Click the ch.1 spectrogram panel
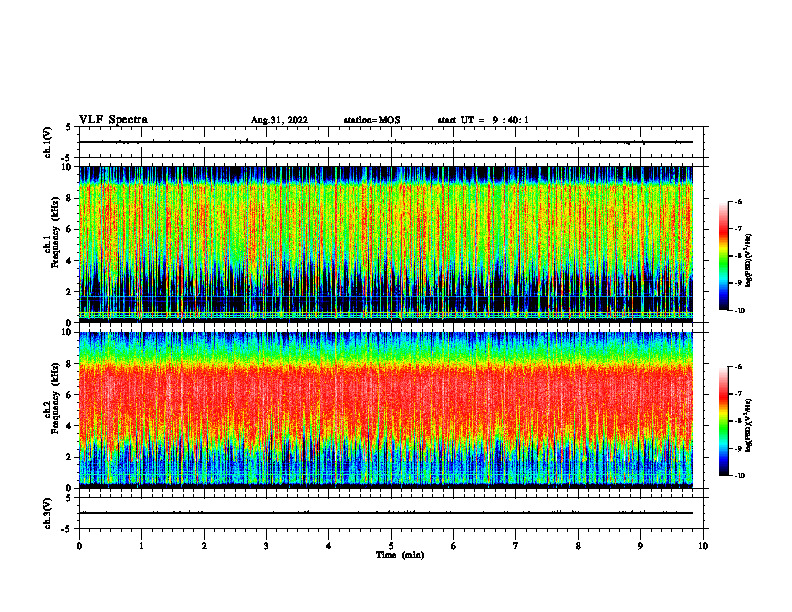792x612 pixels. (386, 244)
